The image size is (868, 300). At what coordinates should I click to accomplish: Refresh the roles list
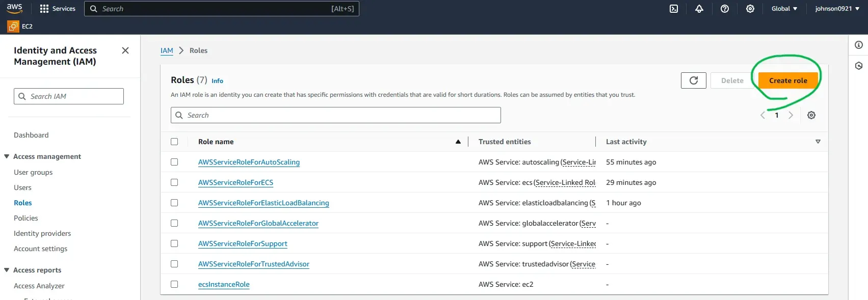coord(694,80)
